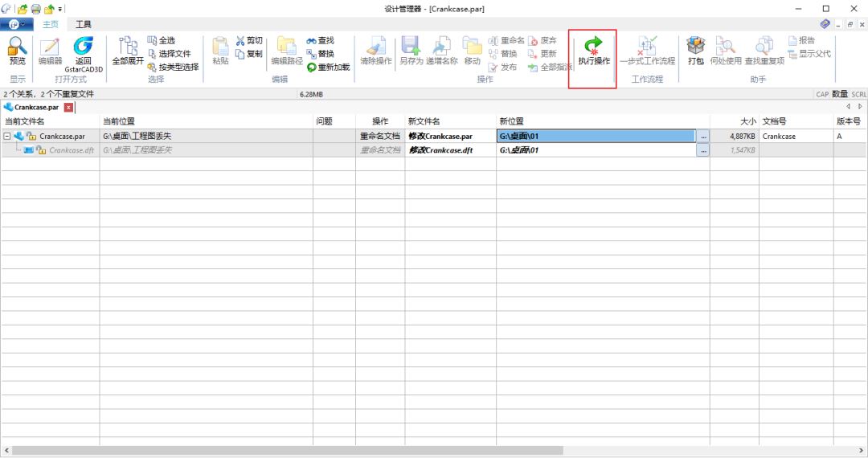Click browse button for Crankcase.dft new location
Viewport: 868px width, 458px height.
[x=703, y=150]
